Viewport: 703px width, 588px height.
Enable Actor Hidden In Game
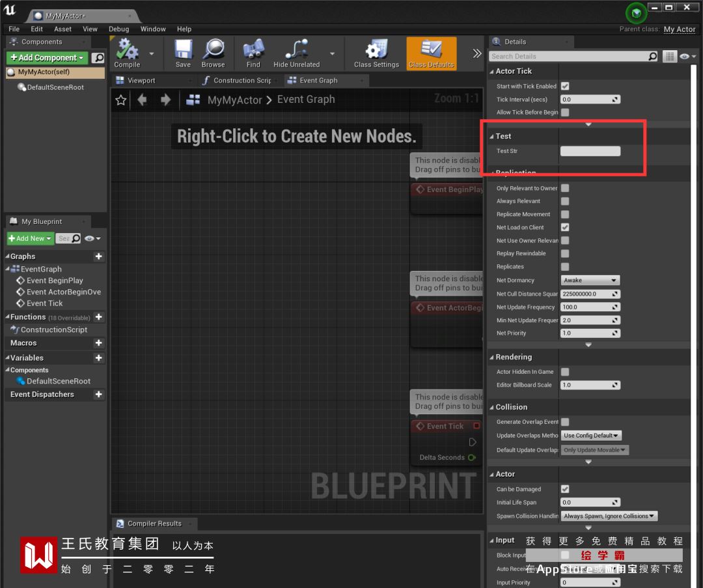click(565, 372)
